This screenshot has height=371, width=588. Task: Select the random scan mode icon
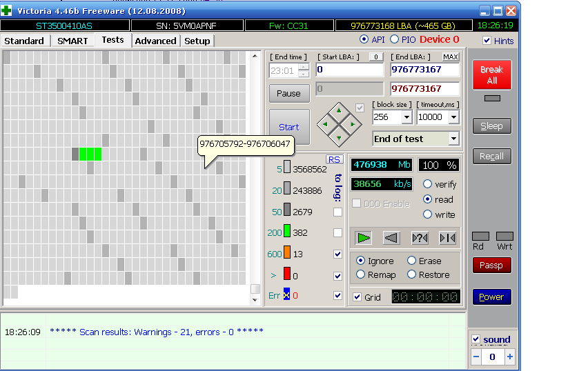tap(420, 238)
